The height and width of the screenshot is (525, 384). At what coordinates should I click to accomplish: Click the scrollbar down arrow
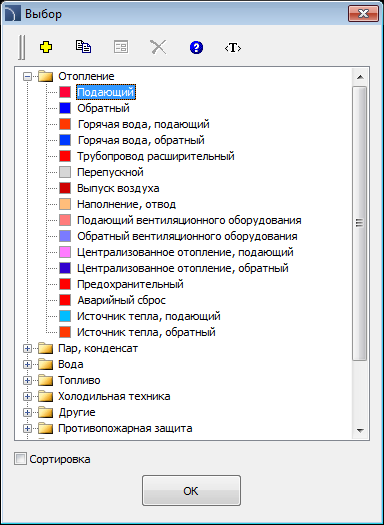(x=360, y=430)
